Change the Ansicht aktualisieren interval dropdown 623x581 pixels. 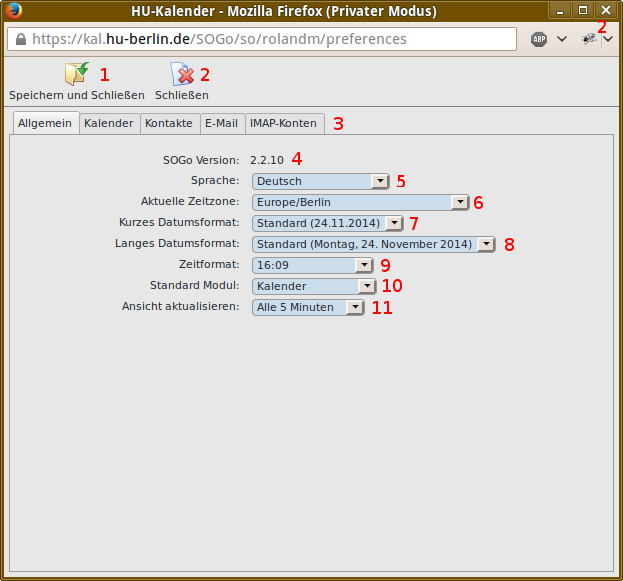308,307
